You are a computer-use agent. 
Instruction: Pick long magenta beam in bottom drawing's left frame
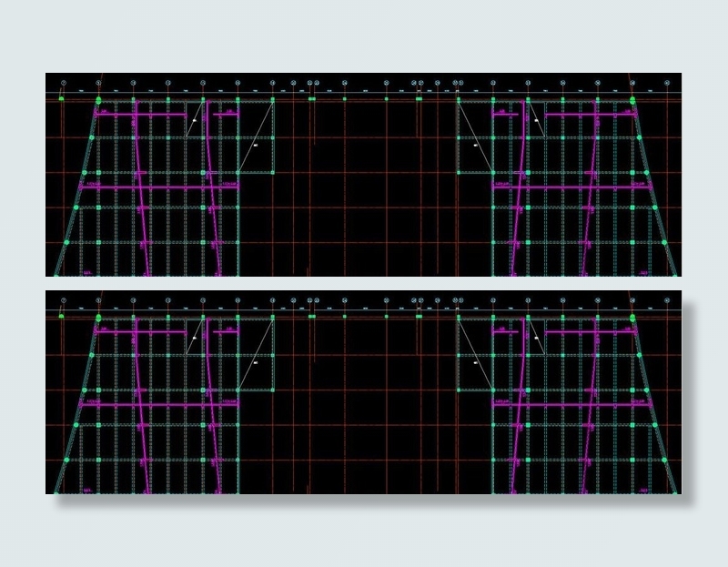159,405
